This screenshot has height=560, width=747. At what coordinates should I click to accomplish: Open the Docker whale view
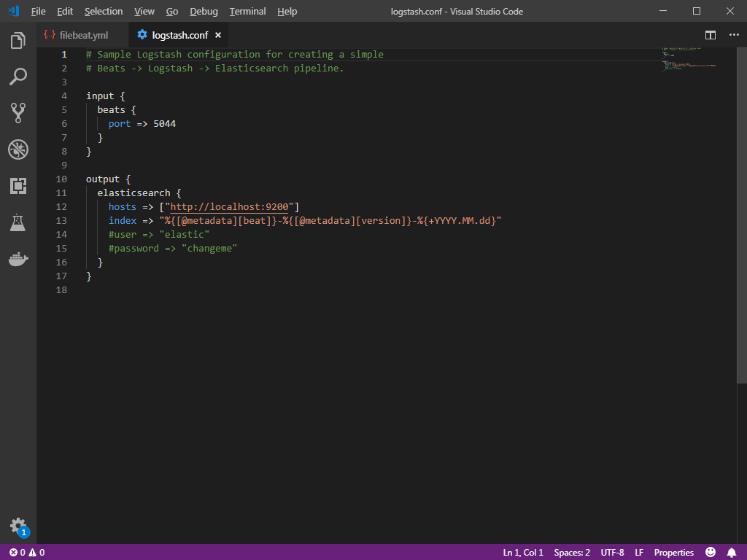pos(18,259)
